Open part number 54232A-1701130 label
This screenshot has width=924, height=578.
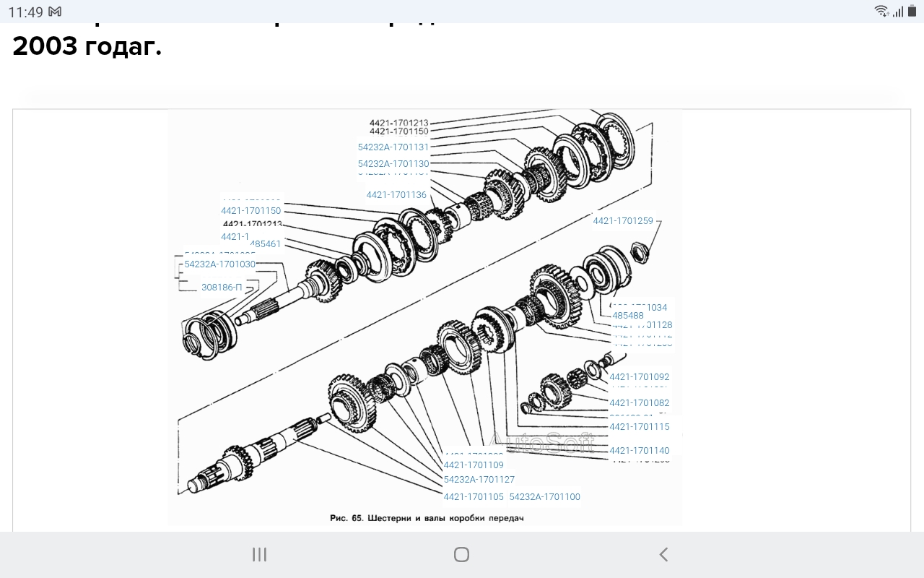(x=393, y=164)
